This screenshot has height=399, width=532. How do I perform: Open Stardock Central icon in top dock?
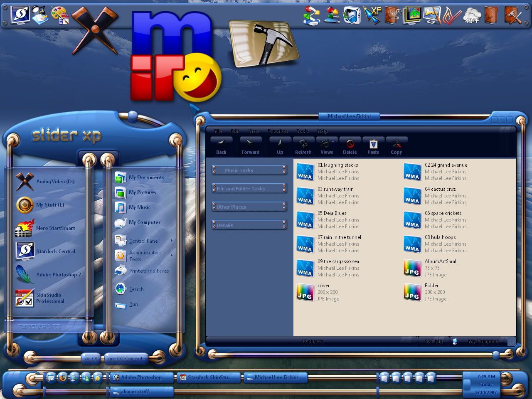point(20,15)
